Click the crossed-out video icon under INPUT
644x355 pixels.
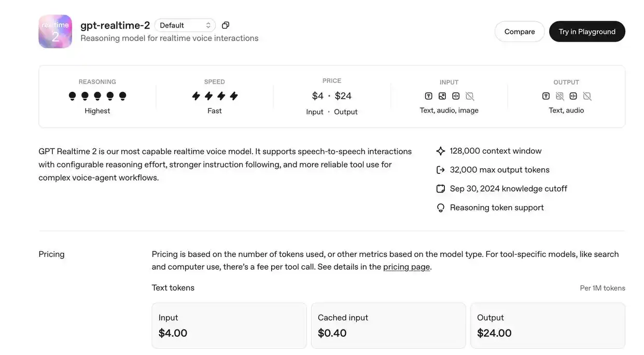pyautogui.click(x=470, y=96)
